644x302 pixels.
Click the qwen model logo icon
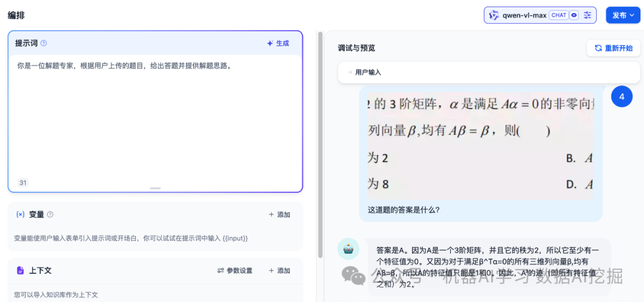point(494,16)
